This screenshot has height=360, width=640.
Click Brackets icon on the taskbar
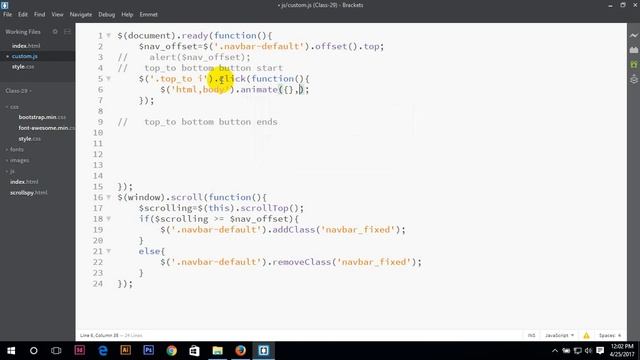(x=263, y=350)
